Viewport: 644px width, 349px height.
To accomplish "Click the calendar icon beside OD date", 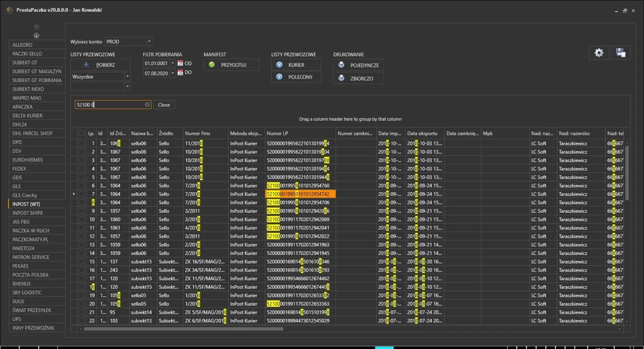I will pos(180,63).
